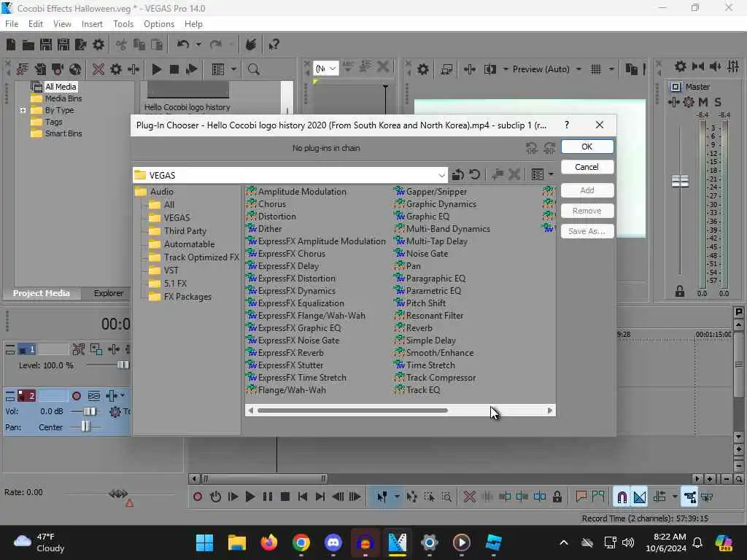This screenshot has width=747, height=560.
Task: Click OK in Plug-In Chooser
Action: (587, 147)
